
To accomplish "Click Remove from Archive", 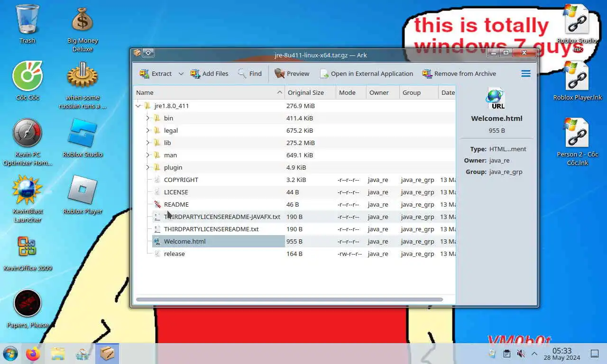I will click(459, 73).
